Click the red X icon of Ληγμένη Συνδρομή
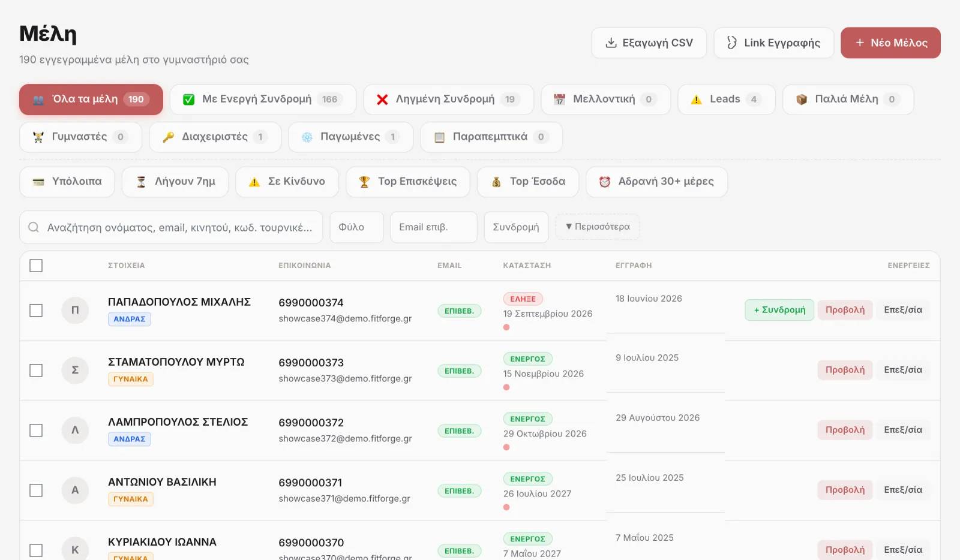 pyautogui.click(x=382, y=100)
